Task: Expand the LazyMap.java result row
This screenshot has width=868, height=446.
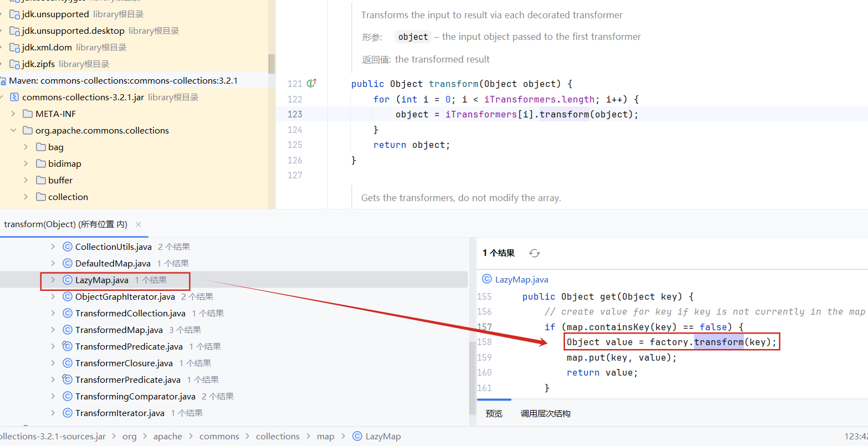Action: (53, 280)
